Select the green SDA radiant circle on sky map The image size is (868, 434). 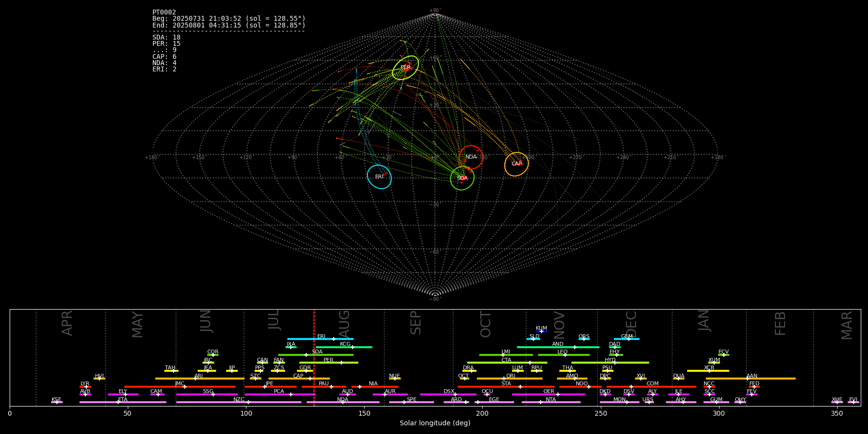[462, 178]
